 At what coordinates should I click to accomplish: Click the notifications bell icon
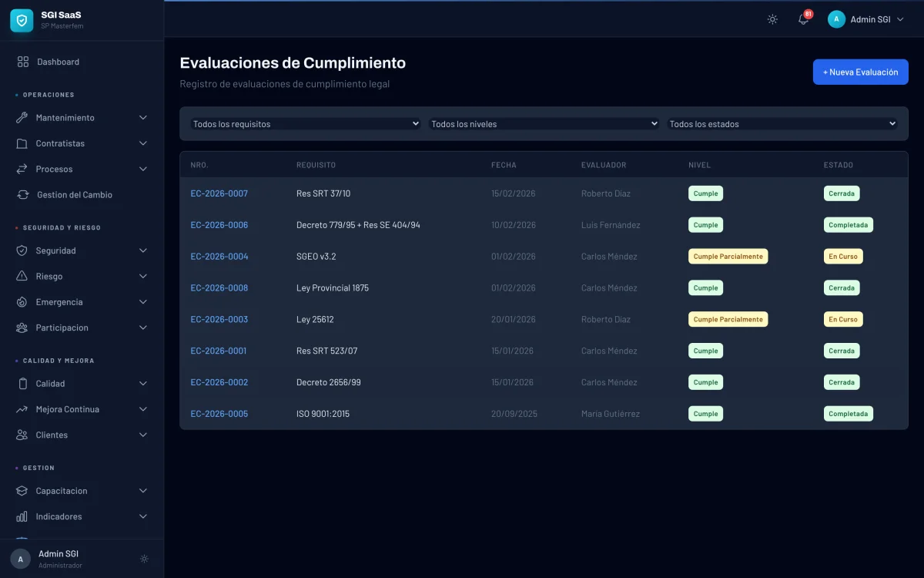point(802,19)
